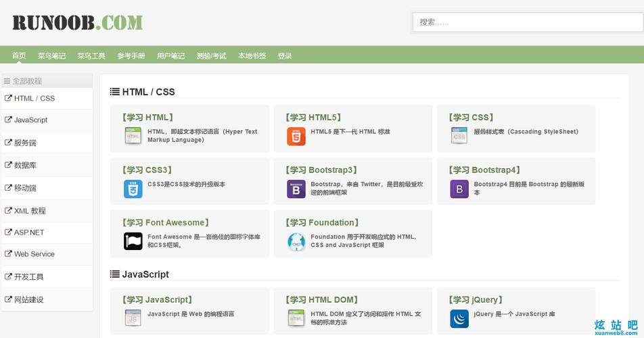Click list icon beside JavaScript section heading
Viewport: 644px width, 338px height.
pos(114,274)
